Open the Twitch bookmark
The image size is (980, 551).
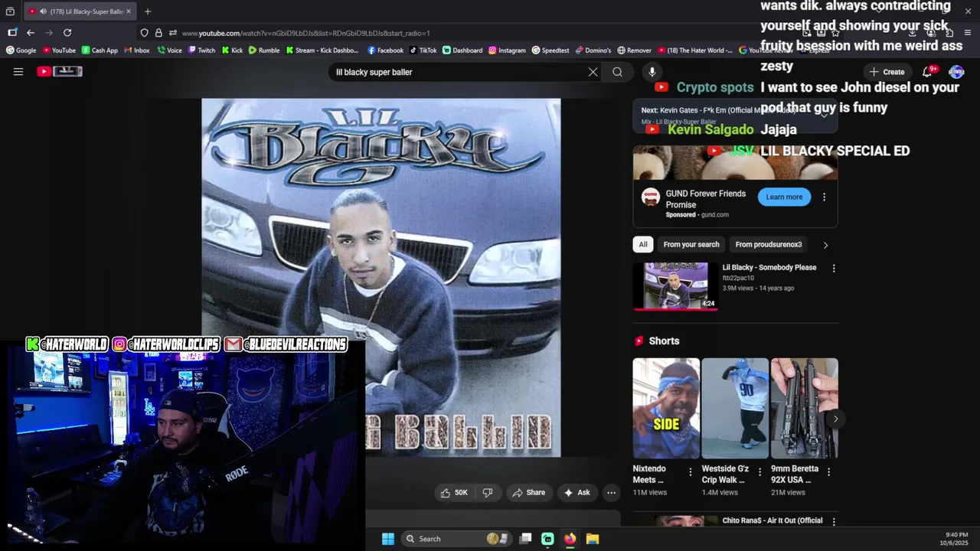click(202, 51)
